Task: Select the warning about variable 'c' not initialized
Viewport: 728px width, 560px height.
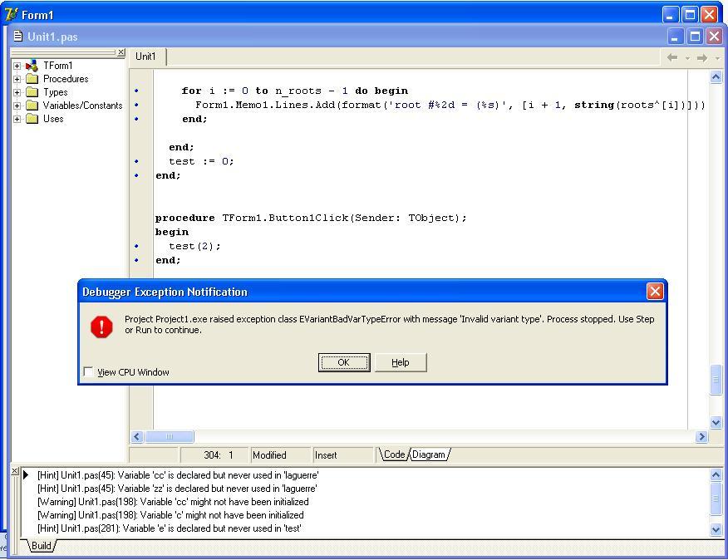Action: coord(170,515)
